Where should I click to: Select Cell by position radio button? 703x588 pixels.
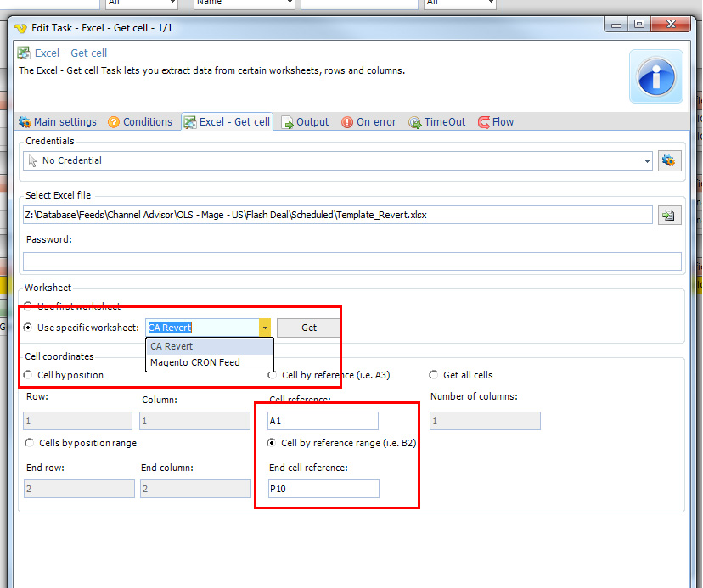tap(31, 375)
